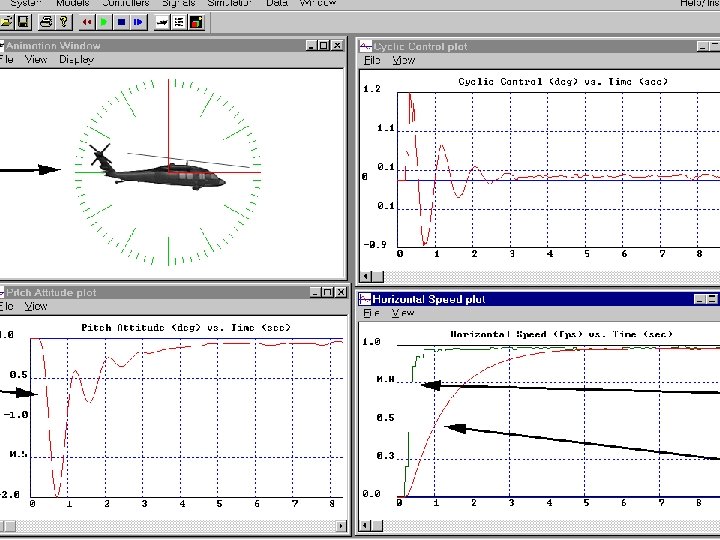720x540 pixels.
Task: Maximize the Animation Window
Action: click(x=325, y=45)
